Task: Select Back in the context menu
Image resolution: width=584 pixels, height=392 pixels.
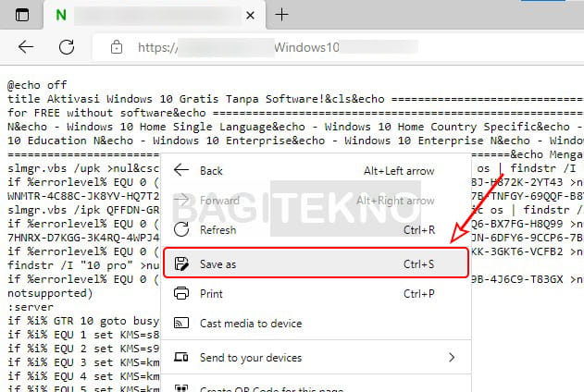Action: [x=211, y=170]
